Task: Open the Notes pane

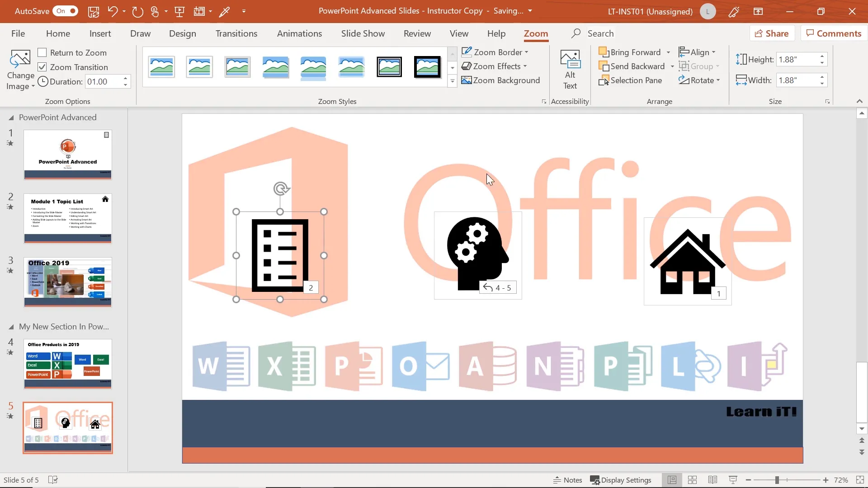Action: [x=567, y=480]
